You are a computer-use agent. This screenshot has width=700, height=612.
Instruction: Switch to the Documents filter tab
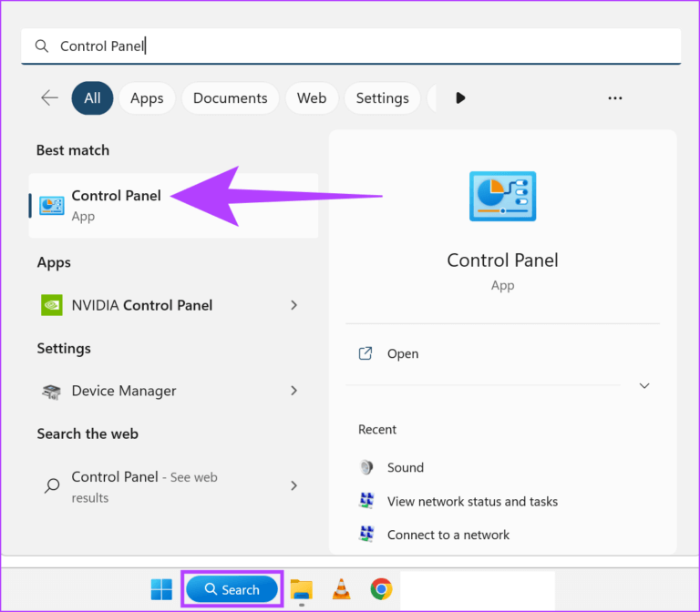click(230, 97)
